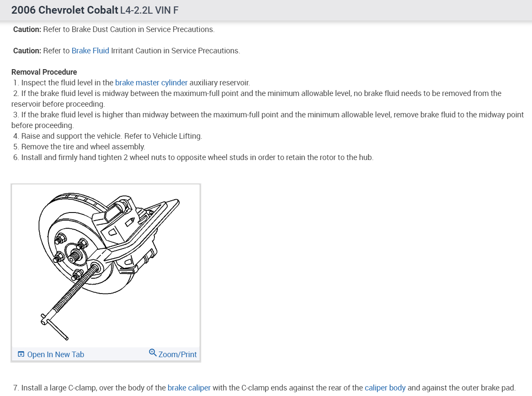This screenshot has height=396, width=532.
Task: Click the L4-2.2L VIN F text
Action: coord(149,10)
